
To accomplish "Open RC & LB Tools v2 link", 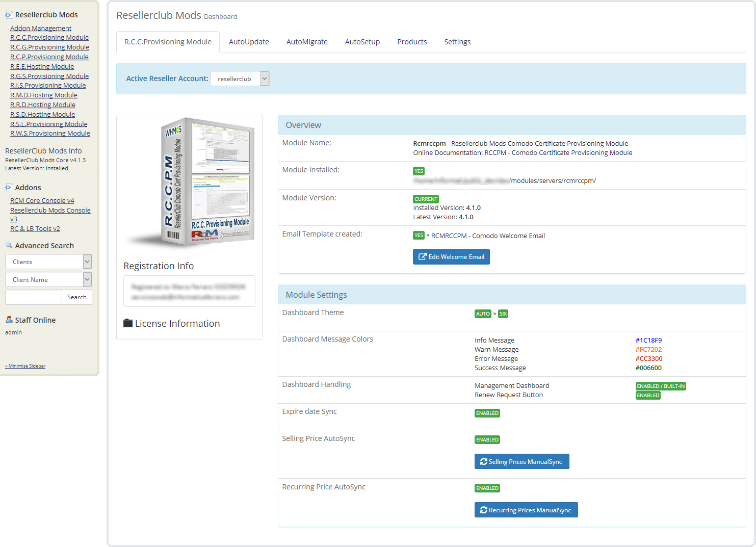I will (x=35, y=228).
